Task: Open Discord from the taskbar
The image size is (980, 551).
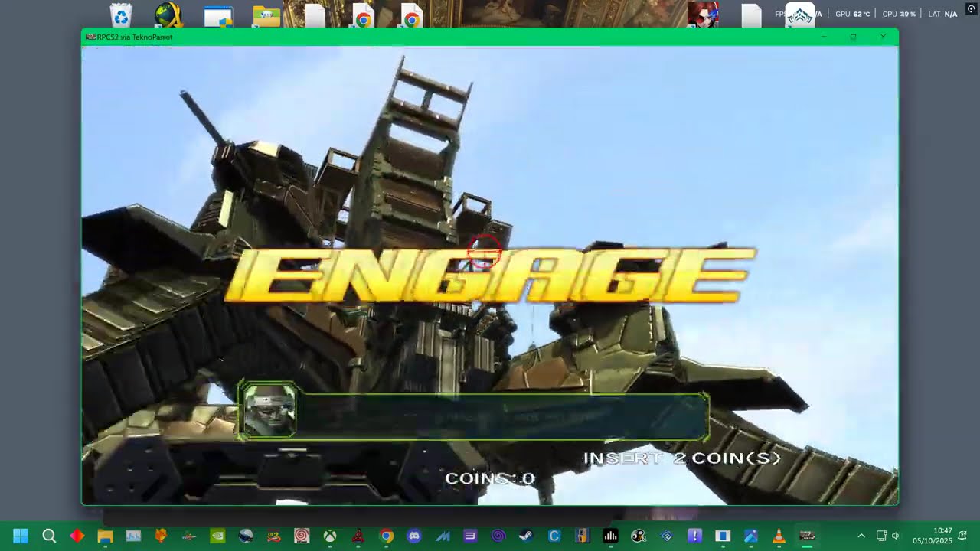Action: (414, 536)
